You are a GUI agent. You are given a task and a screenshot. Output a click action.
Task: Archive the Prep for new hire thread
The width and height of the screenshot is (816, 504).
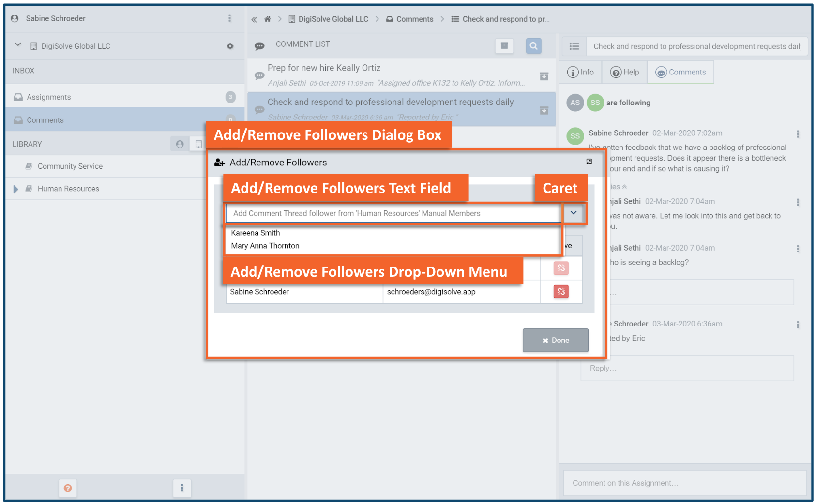point(544,76)
